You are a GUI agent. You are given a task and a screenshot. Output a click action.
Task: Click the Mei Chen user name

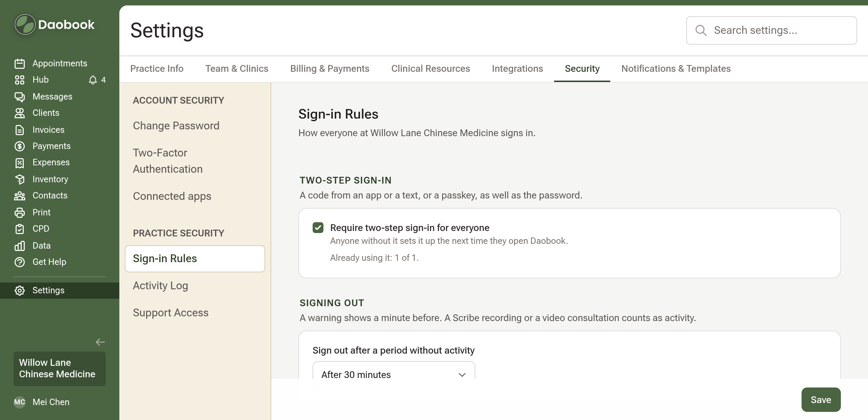point(51,402)
